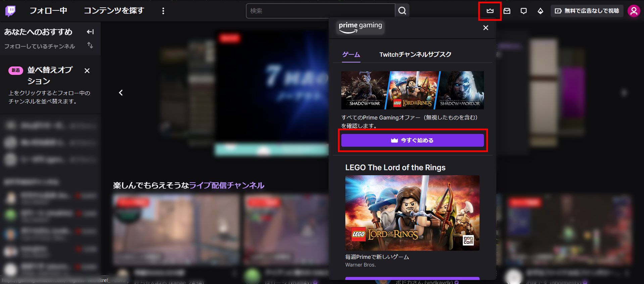Open the notifications inbox icon

click(507, 11)
